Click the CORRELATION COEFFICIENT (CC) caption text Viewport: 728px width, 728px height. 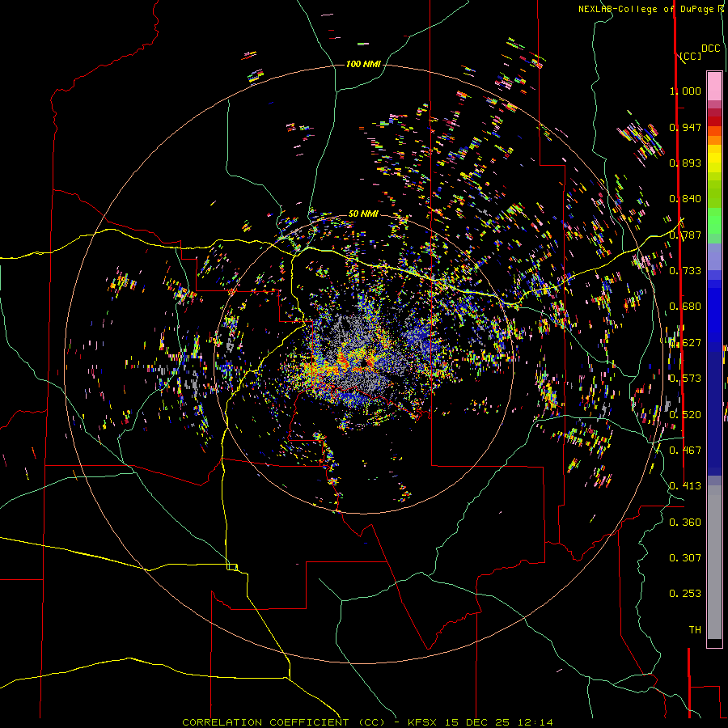pyautogui.click(x=284, y=722)
